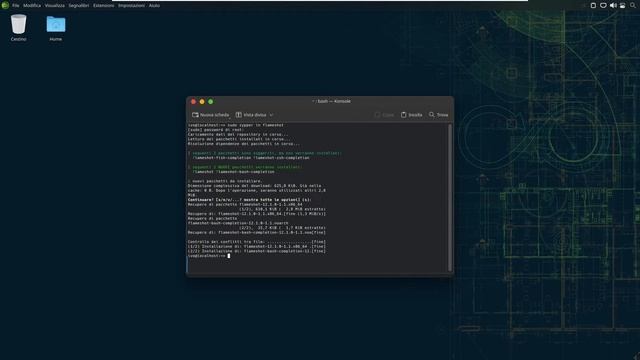Click the shield tray icon

603,5
